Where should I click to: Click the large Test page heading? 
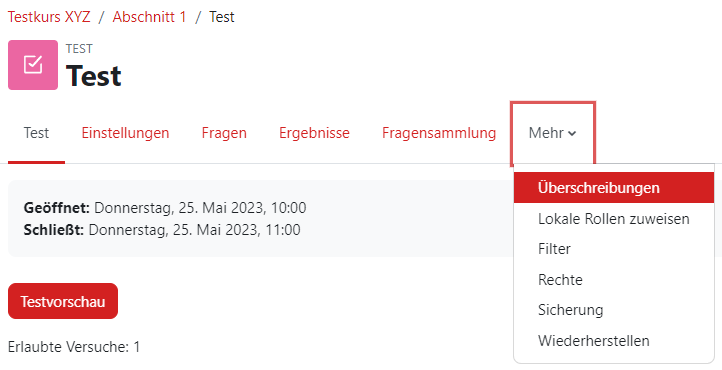93,76
